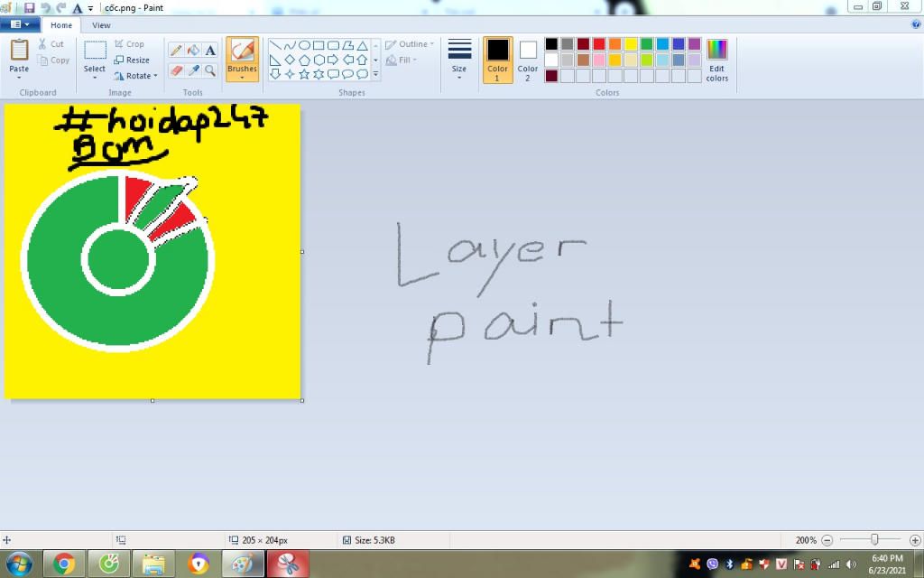Click the Paste clipboard icon
This screenshot has width=924, height=578.
19,51
